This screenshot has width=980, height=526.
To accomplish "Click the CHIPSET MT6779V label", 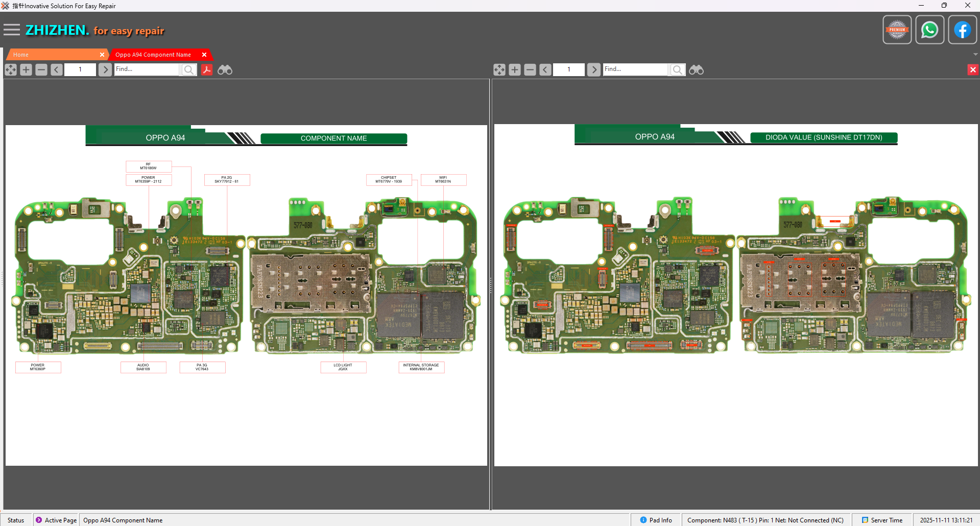I will click(389, 180).
